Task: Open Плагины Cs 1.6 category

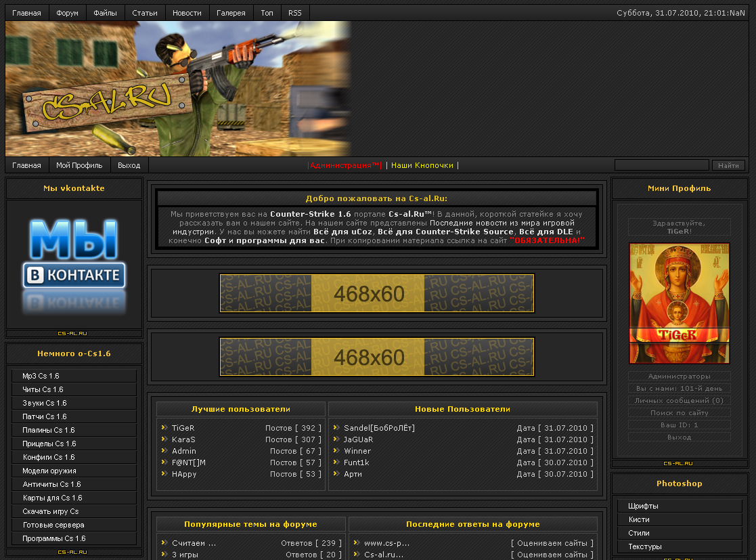Action: pos(74,430)
